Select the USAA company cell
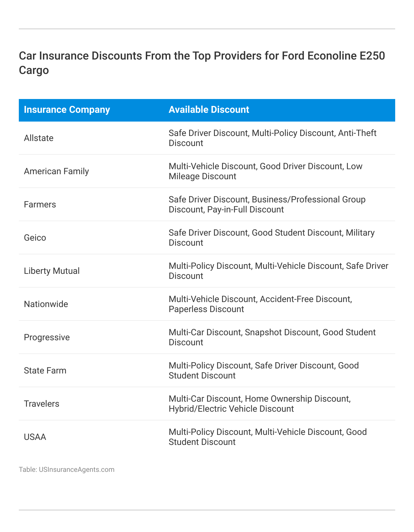 click(35, 437)
